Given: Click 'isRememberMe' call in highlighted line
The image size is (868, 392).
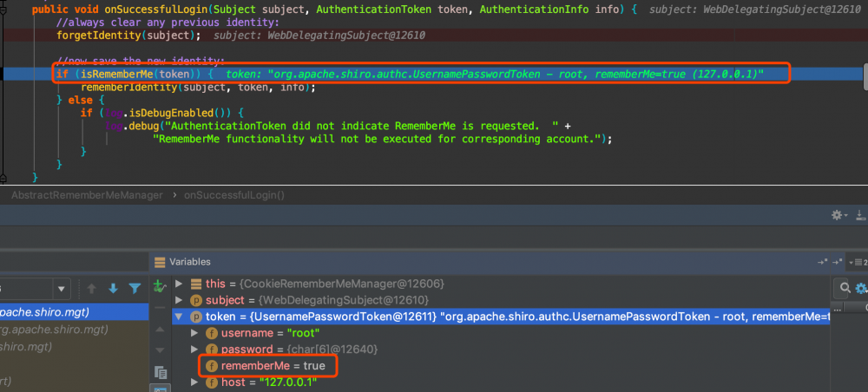Looking at the screenshot, I should point(118,74).
